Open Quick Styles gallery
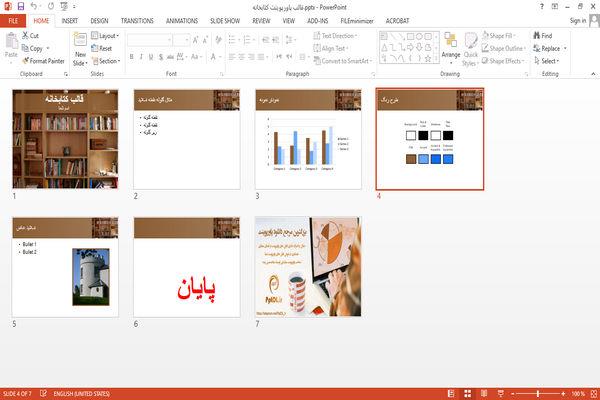Image resolution: width=600 pixels, height=400 pixels. click(470, 50)
